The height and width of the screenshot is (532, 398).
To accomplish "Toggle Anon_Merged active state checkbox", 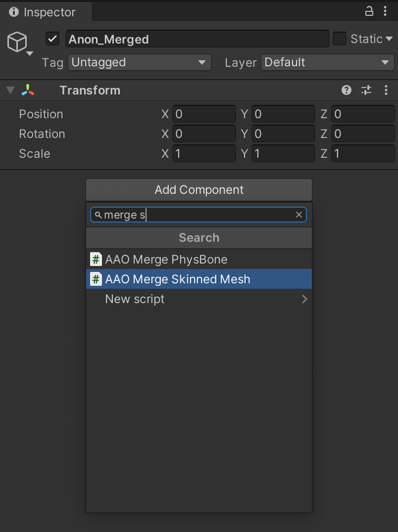I will pyautogui.click(x=52, y=39).
